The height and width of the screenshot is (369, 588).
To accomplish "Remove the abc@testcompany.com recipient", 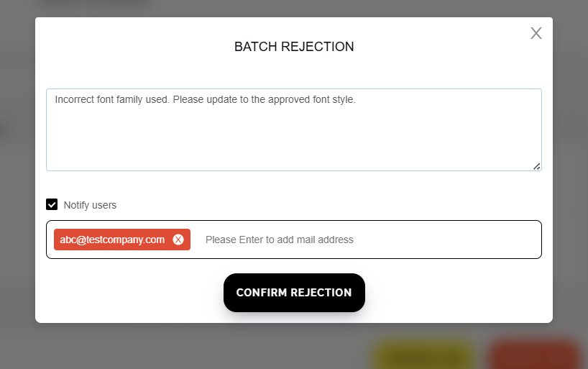I will click(178, 240).
